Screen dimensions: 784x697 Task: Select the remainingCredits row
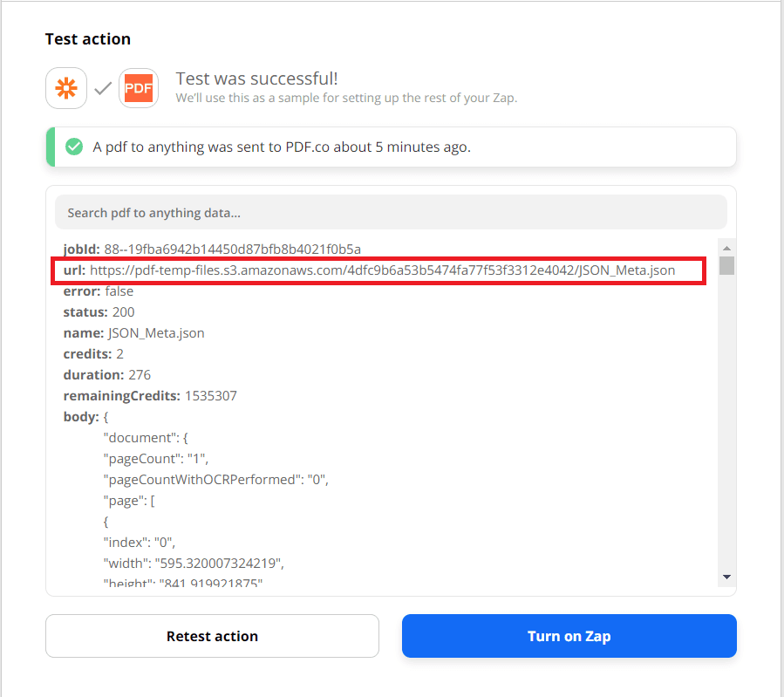point(150,396)
